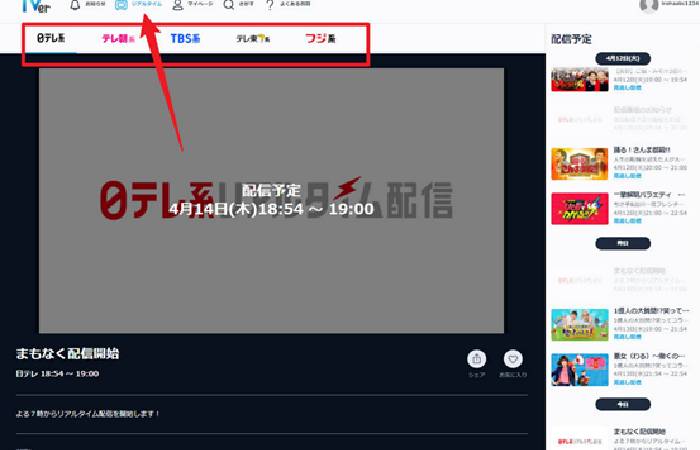Select the 日テレ系 channel tab
The height and width of the screenshot is (450, 700).
51,38
